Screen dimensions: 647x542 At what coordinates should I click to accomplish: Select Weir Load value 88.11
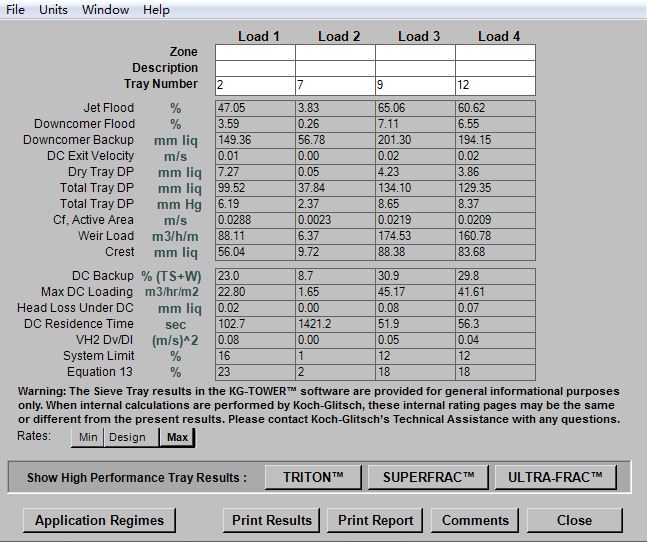(255, 236)
